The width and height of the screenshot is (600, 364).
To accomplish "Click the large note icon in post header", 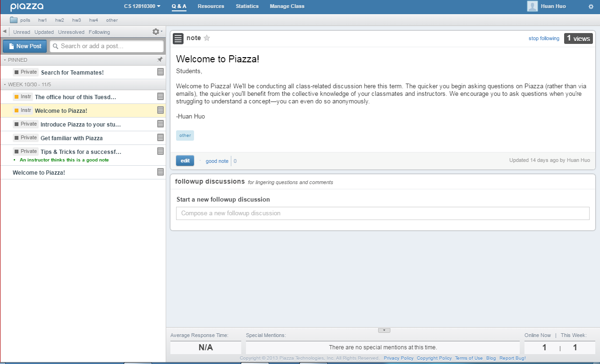I will [x=178, y=39].
